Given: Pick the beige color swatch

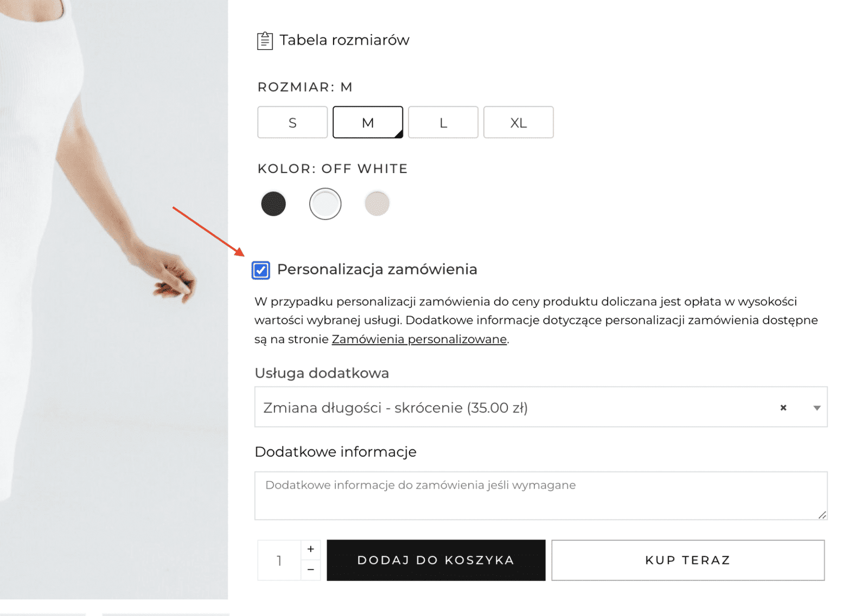Looking at the screenshot, I should [x=377, y=204].
